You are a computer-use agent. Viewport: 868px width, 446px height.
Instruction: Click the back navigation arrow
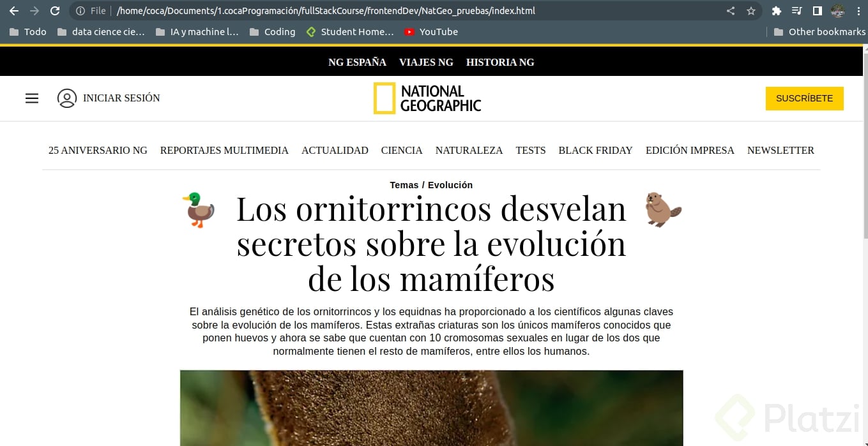14,10
